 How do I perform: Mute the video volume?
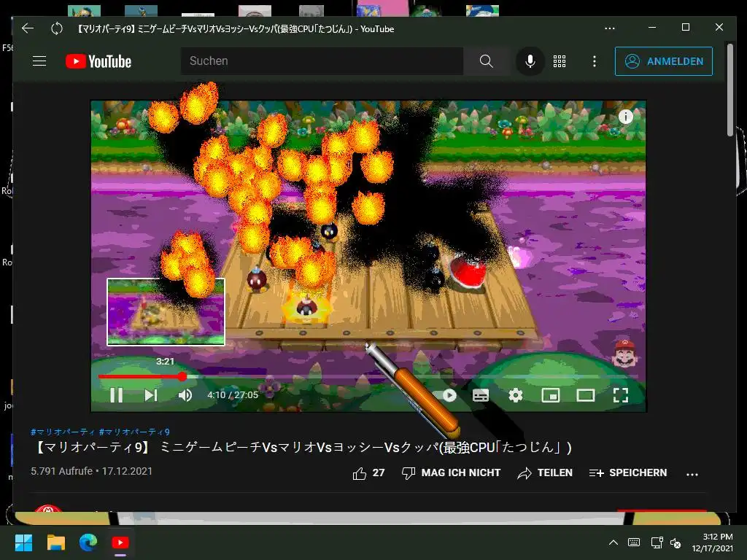point(185,395)
